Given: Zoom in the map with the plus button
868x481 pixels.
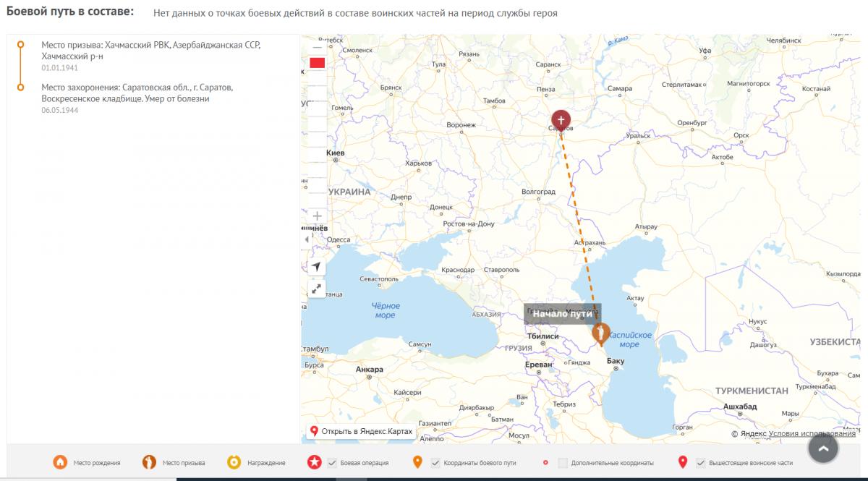Looking at the screenshot, I should (x=317, y=216).
